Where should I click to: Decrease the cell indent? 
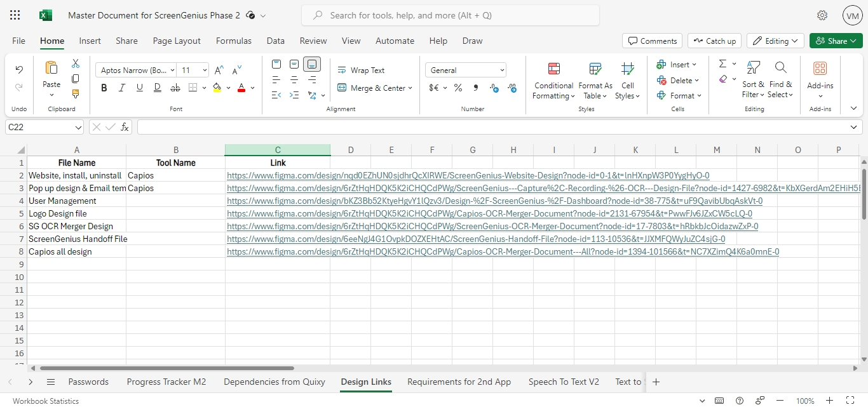pos(276,95)
